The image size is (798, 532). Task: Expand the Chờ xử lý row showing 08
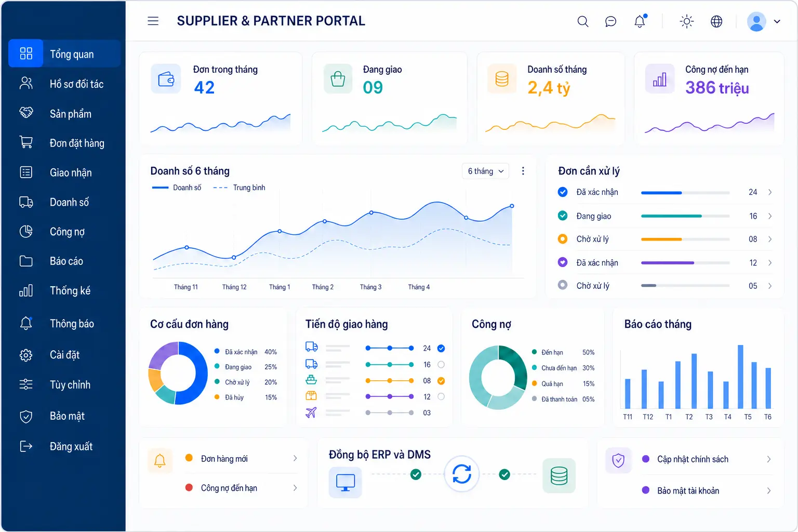click(770, 239)
